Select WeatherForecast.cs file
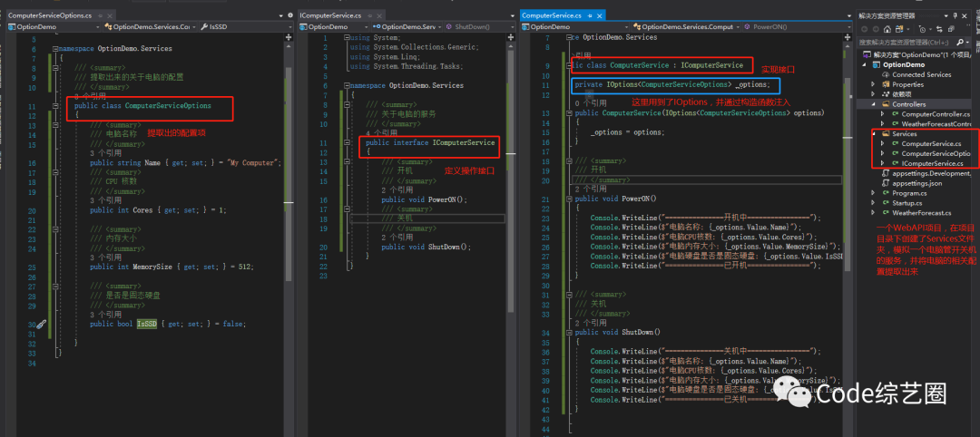Screen dimensions: 980x437 921,213
